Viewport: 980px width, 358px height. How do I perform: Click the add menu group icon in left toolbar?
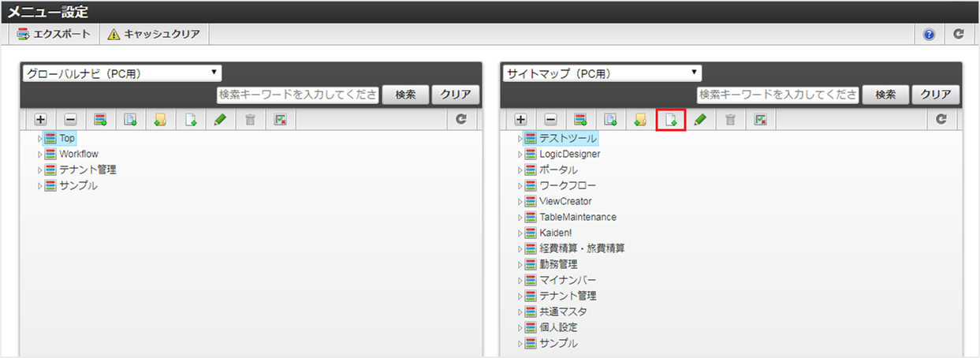pos(100,120)
